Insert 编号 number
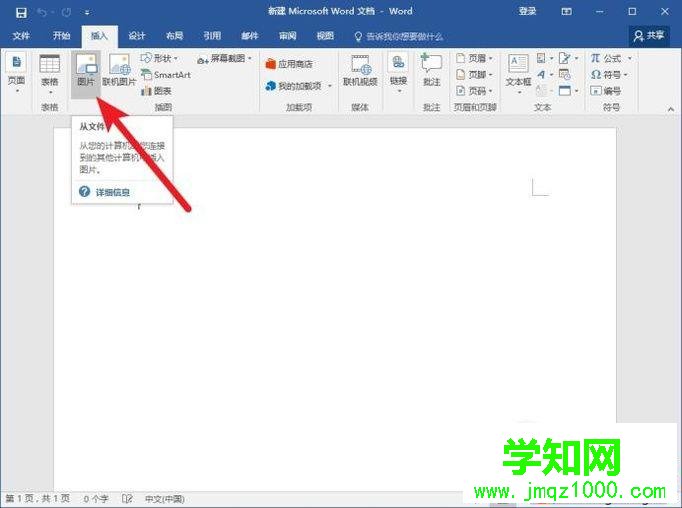Screen dimensions: 682x508 (605, 90)
